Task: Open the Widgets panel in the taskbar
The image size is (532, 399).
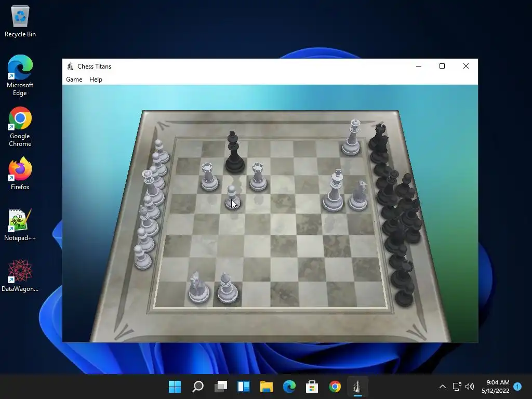Action: [x=244, y=387]
